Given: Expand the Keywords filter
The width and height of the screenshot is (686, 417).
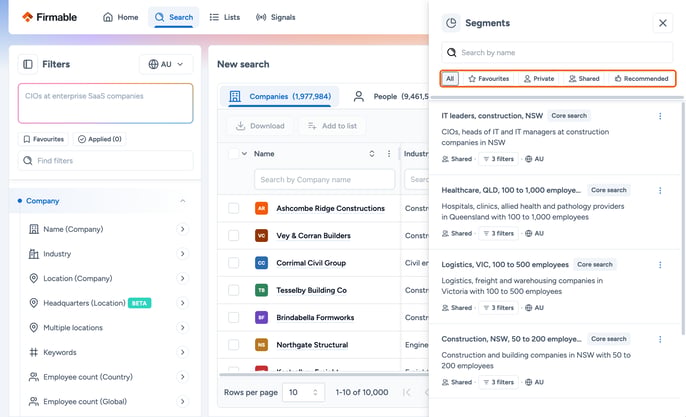Looking at the screenshot, I should click(x=182, y=352).
